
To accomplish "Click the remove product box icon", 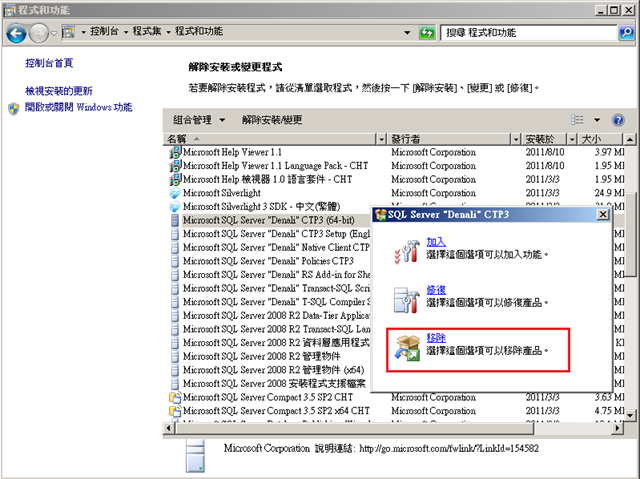I will [x=407, y=348].
